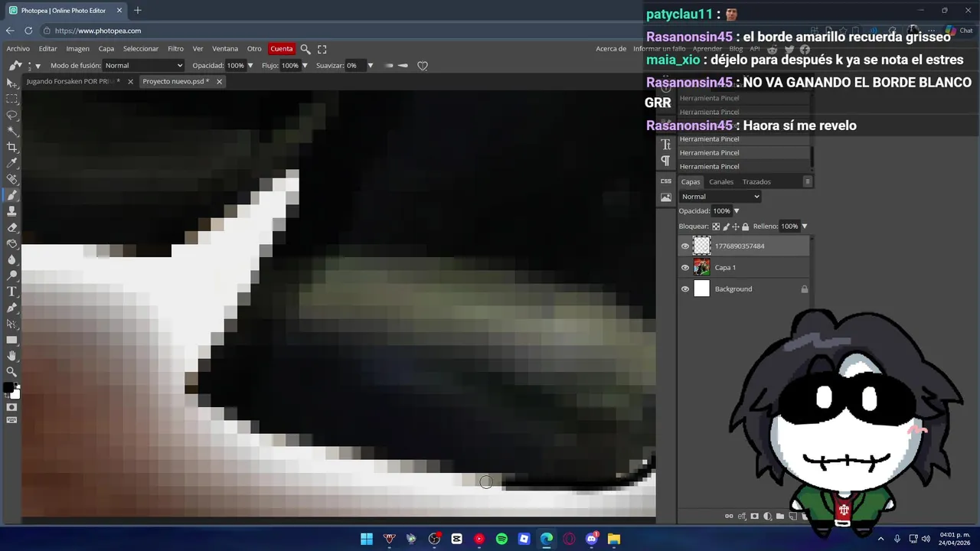This screenshot has width=980, height=551.
Task: Select the Dodge tool
Action: coord(12,275)
